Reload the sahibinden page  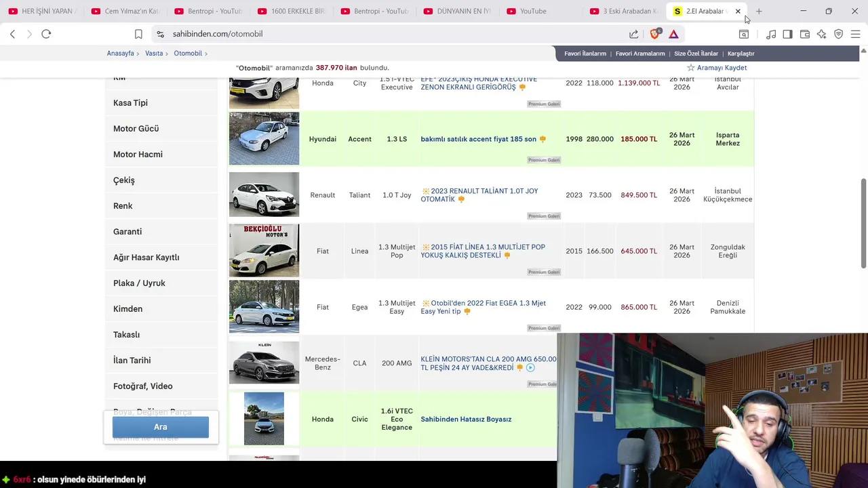coord(46,34)
